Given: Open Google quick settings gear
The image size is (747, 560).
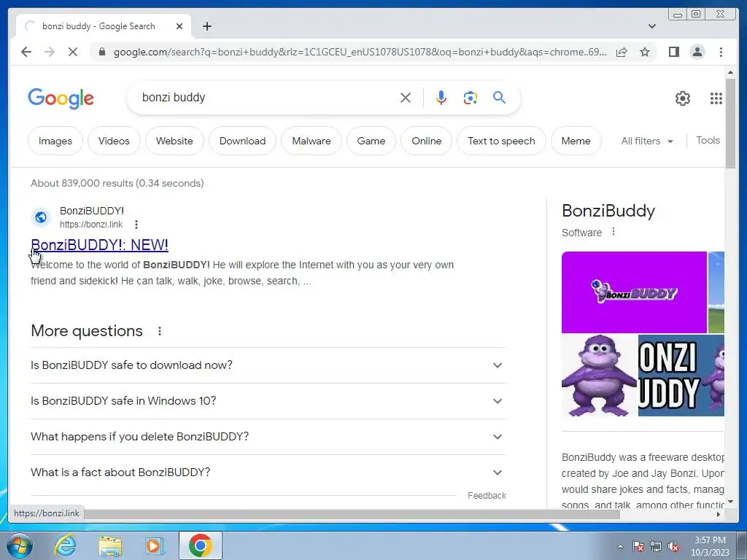Looking at the screenshot, I should pyautogui.click(x=683, y=98).
